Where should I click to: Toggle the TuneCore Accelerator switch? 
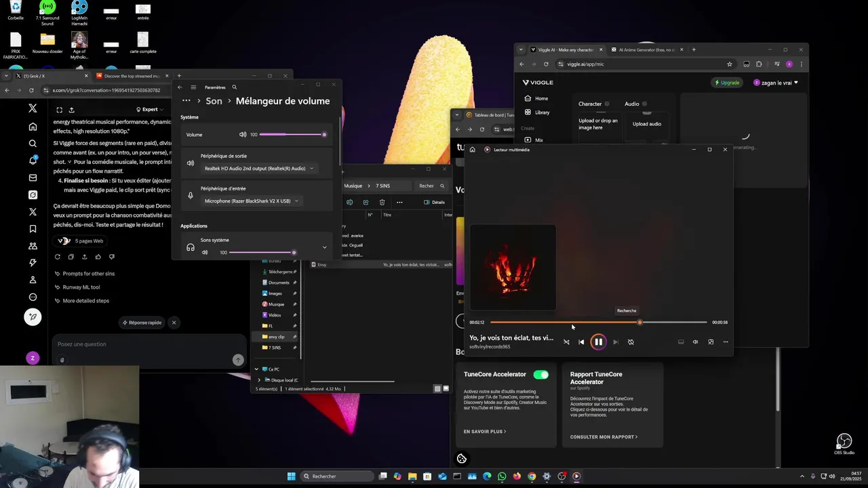[540, 374]
